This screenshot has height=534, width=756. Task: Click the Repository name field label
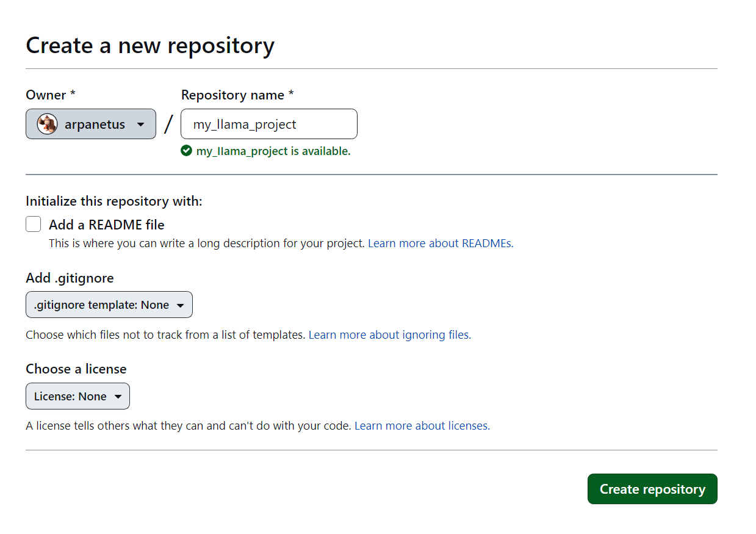(237, 95)
